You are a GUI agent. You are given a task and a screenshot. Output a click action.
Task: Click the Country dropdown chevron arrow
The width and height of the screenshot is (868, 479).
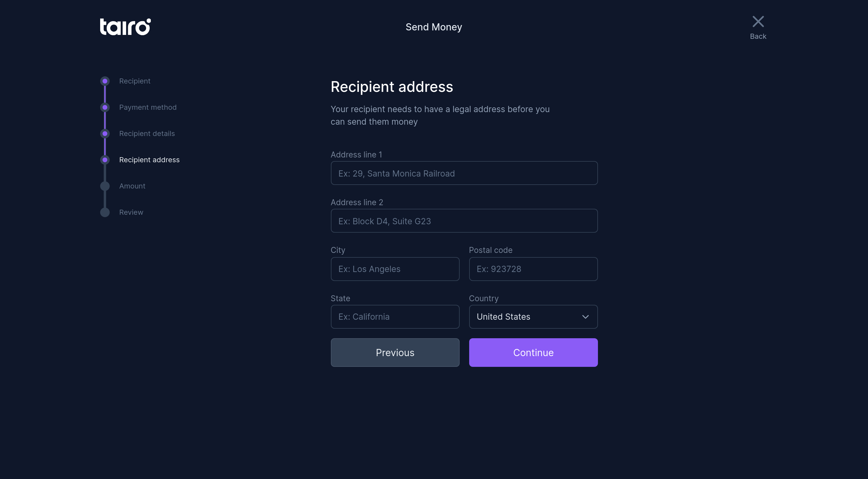pos(585,317)
